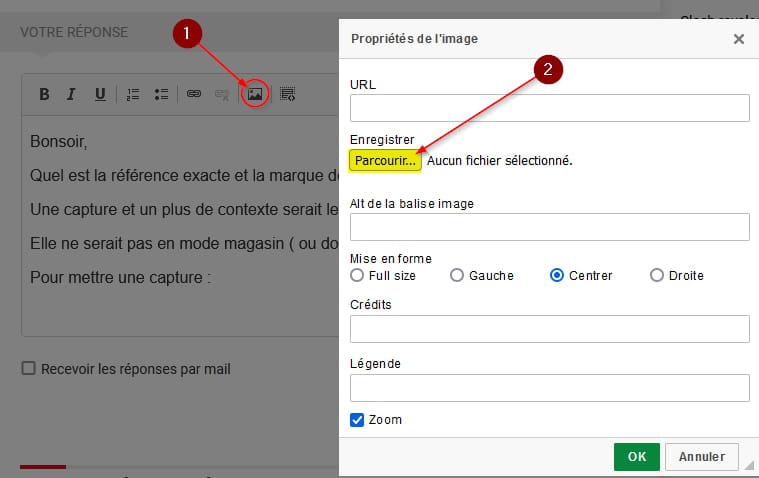Click the Crédits input field

click(x=549, y=329)
